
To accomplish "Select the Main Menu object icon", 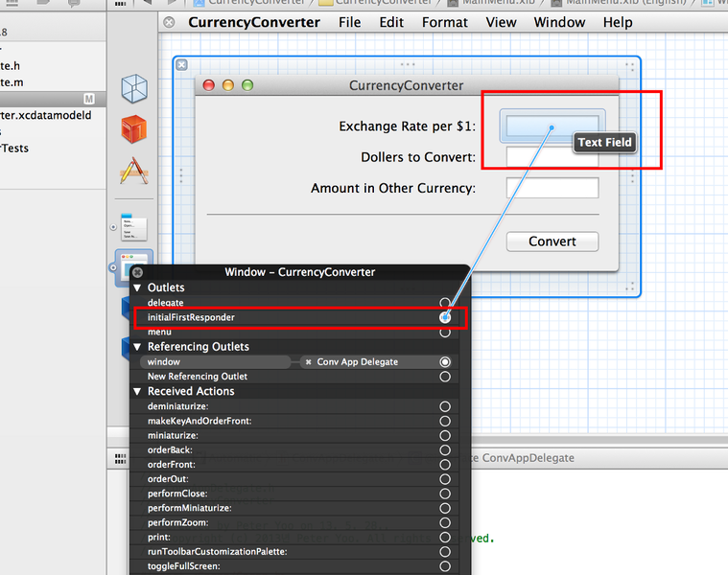I will (134, 228).
